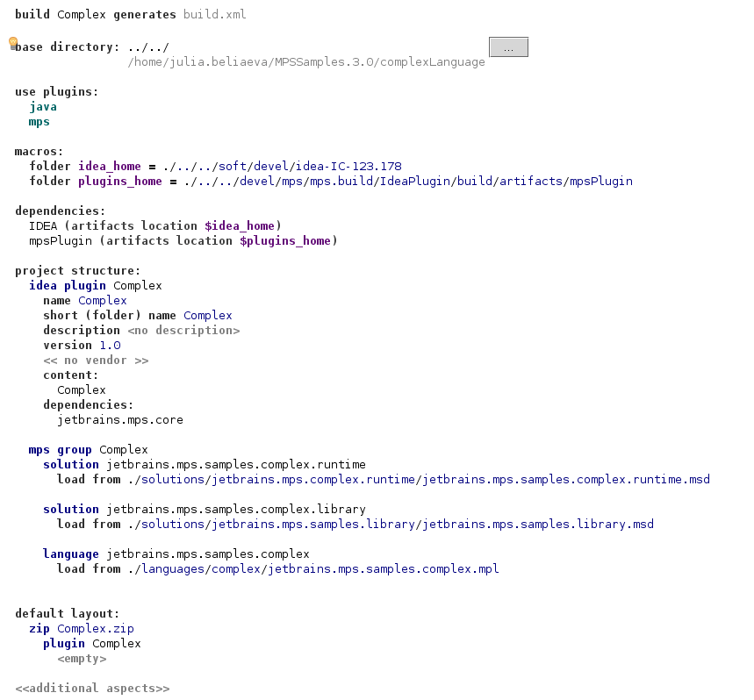Edit the <no description> placeholder
Image resolution: width=754 pixels, height=700 pixels.
pos(184,330)
